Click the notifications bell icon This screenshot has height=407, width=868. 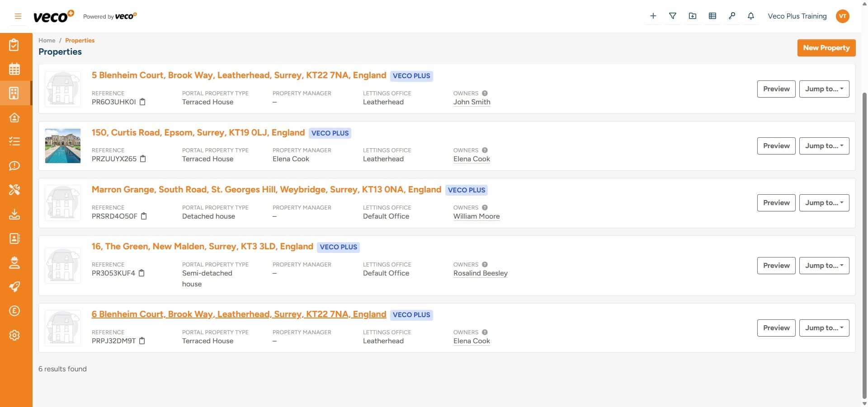tap(751, 16)
